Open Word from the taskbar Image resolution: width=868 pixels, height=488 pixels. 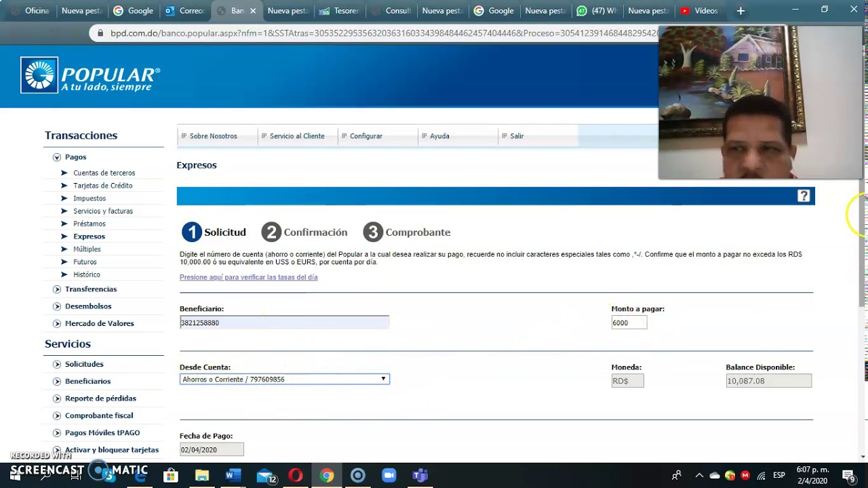coord(233,476)
